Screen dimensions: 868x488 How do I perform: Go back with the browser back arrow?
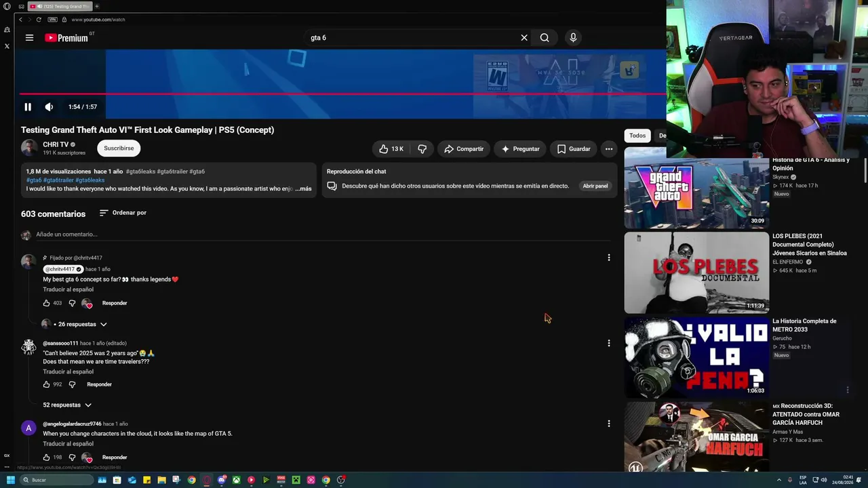click(x=20, y=20)
